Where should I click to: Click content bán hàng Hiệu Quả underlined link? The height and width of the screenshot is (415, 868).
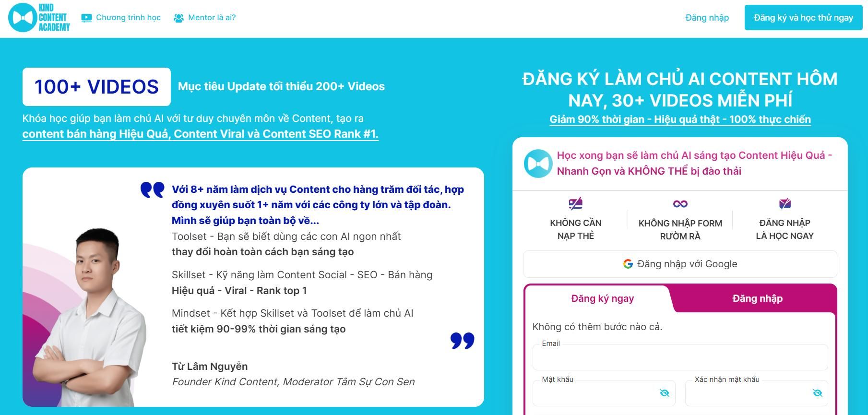(x=200, y=134)
